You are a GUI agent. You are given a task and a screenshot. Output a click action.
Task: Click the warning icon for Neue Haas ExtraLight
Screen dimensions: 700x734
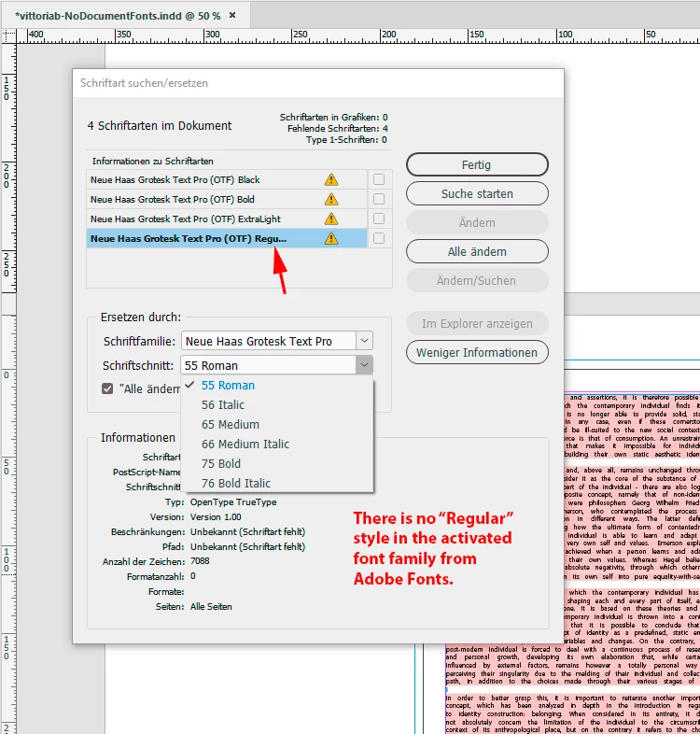pos(331,219)
